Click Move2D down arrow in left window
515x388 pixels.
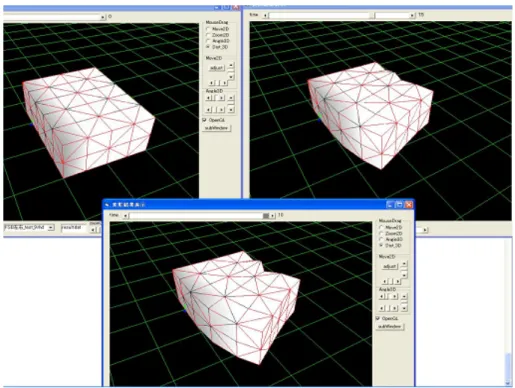tap(231, 77)
